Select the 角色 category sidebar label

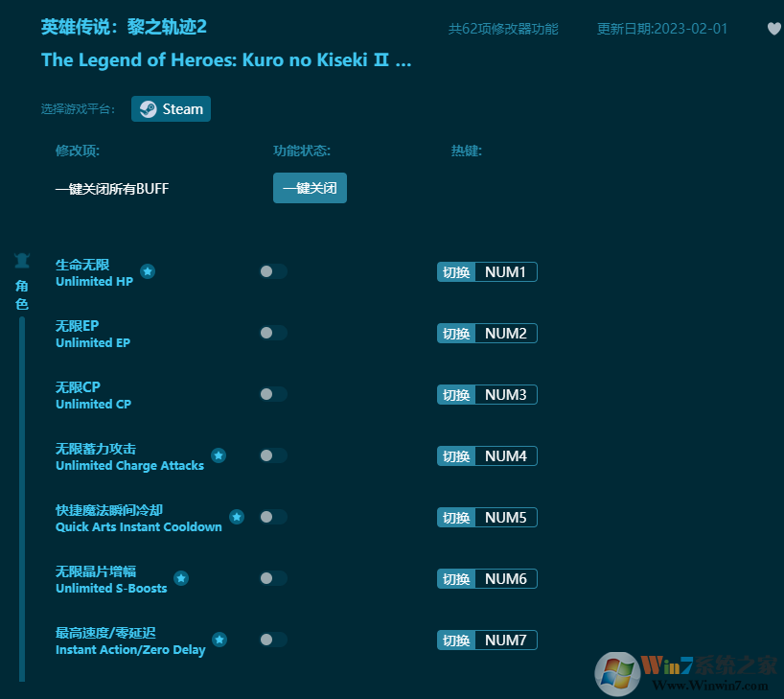point(22,294)
